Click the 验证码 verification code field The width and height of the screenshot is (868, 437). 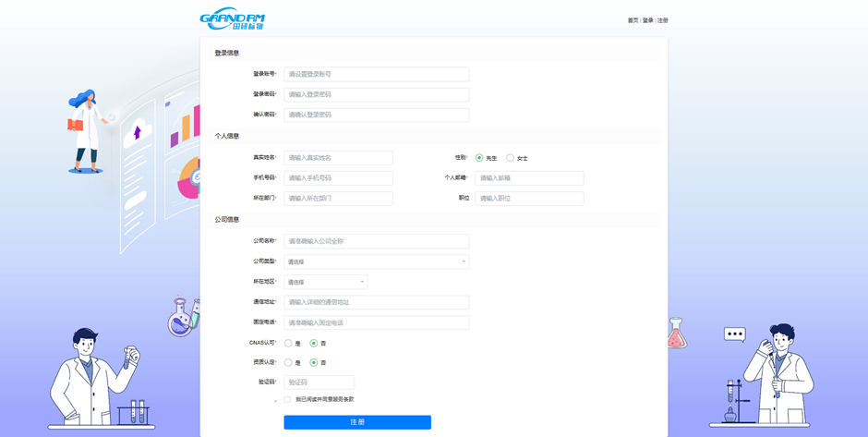(319, 382)
